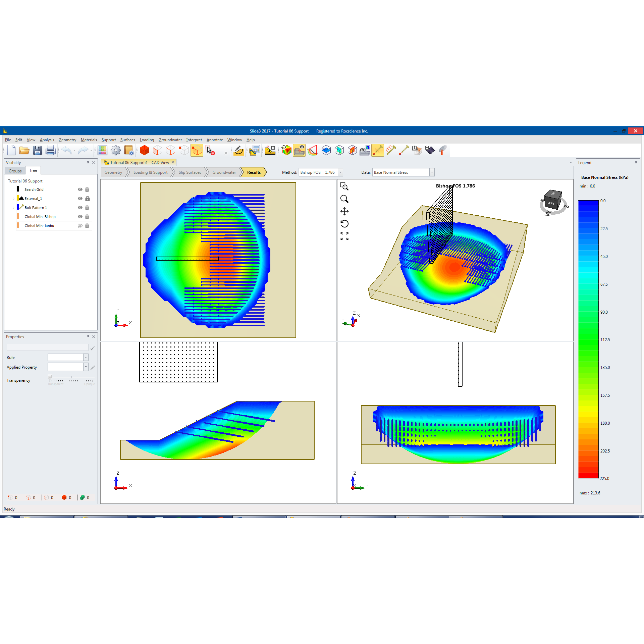The width and height of the screenshot is (644, 644).
Task: Delete Search Grid with trash icon
Action: [x=87, y=190]
